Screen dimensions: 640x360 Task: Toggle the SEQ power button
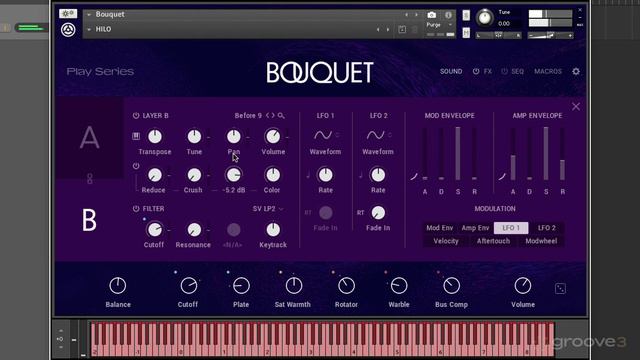tap(504, 71)
